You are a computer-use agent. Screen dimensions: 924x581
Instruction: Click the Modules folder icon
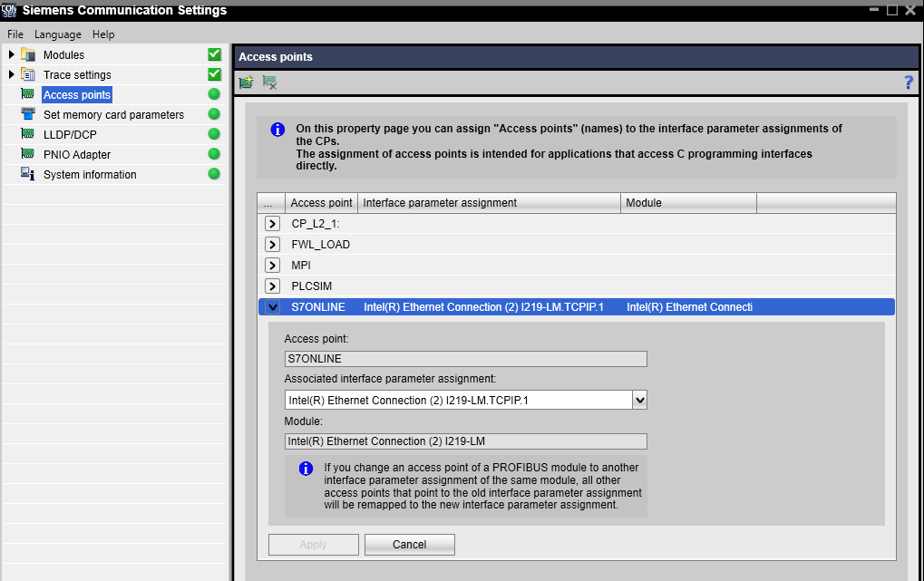(x=28, y=54)
